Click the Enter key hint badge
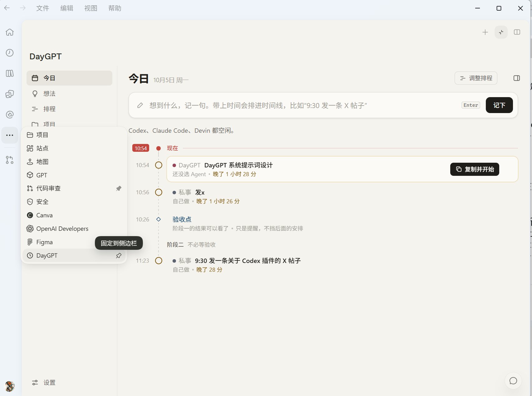Image resolution: width=532 pixels, height=396 pixels. [471, 105]
